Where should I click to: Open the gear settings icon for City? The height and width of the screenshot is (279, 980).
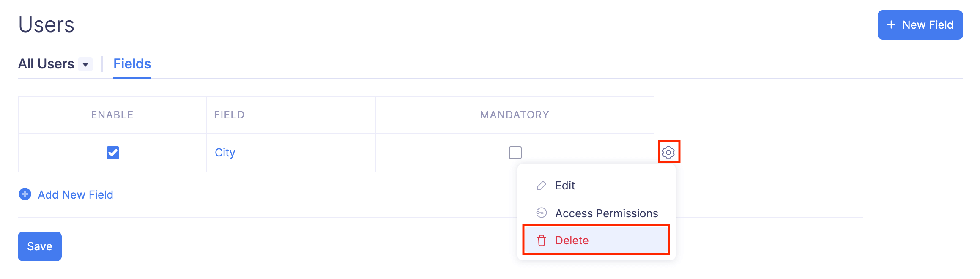click(x=668, y=152)
